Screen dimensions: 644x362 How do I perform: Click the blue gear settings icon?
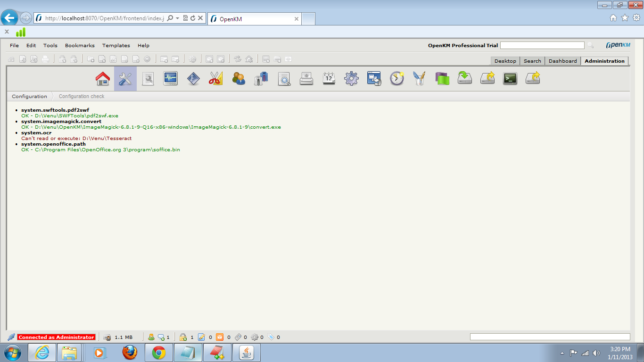click(351, 78)
